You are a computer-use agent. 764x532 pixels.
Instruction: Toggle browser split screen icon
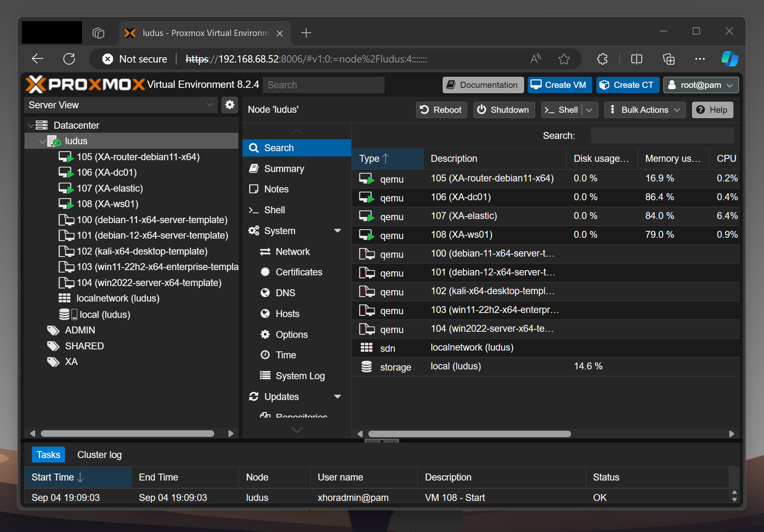tap(636, 59)
